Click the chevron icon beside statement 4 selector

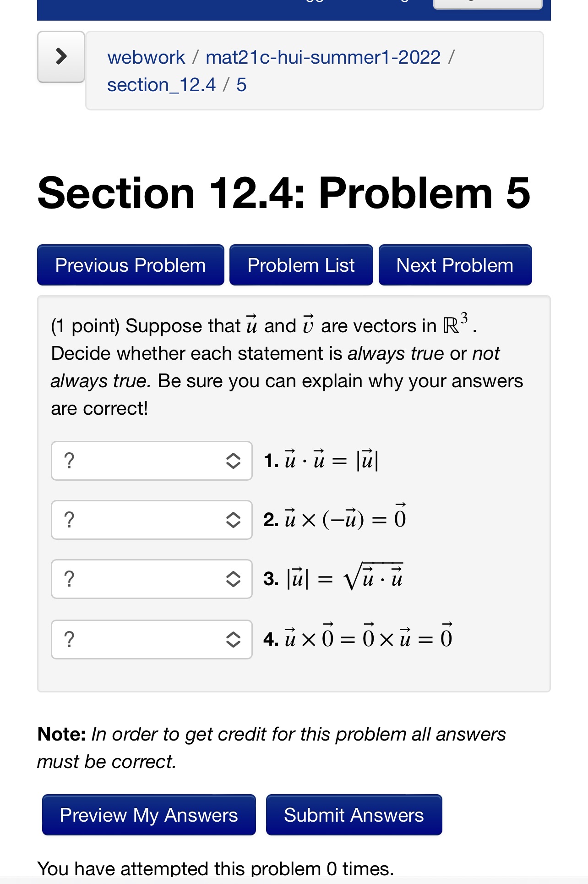pos(234,640)
